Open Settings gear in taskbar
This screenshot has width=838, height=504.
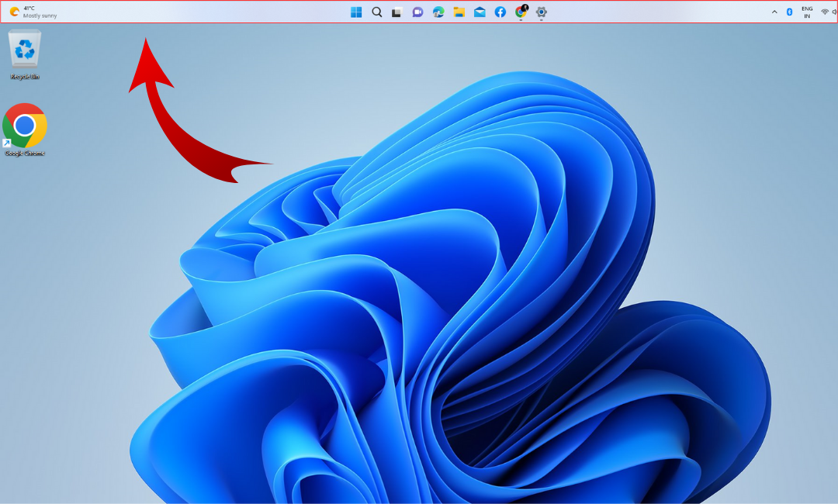click(x=542, y=12)
